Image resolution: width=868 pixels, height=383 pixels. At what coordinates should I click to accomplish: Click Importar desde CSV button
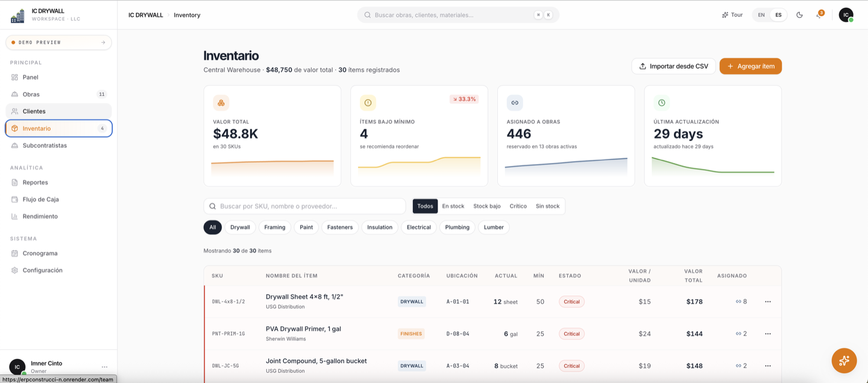pyautogui.click(x=674, y=66)
